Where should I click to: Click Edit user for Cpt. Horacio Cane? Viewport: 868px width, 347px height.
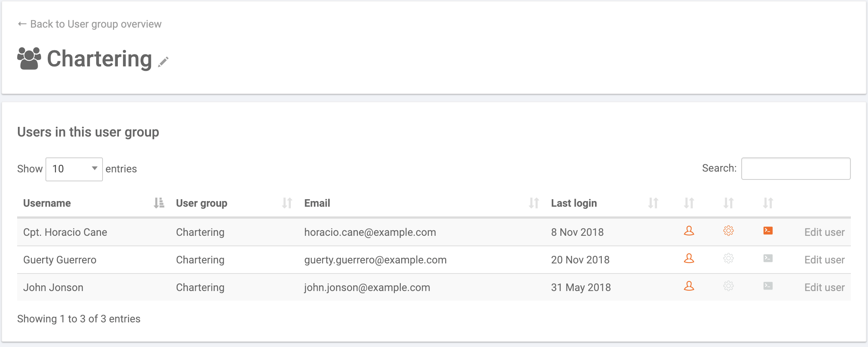click(824, 231)
